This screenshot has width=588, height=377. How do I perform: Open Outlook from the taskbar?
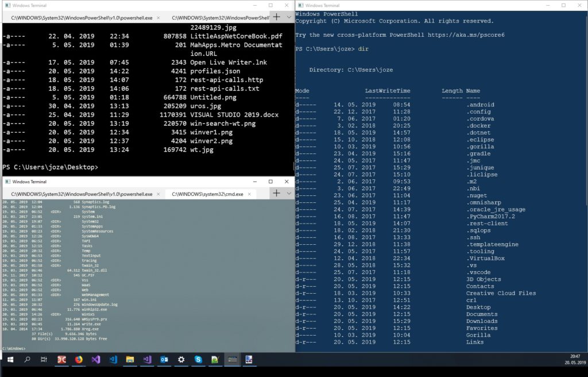coord(164,360)
